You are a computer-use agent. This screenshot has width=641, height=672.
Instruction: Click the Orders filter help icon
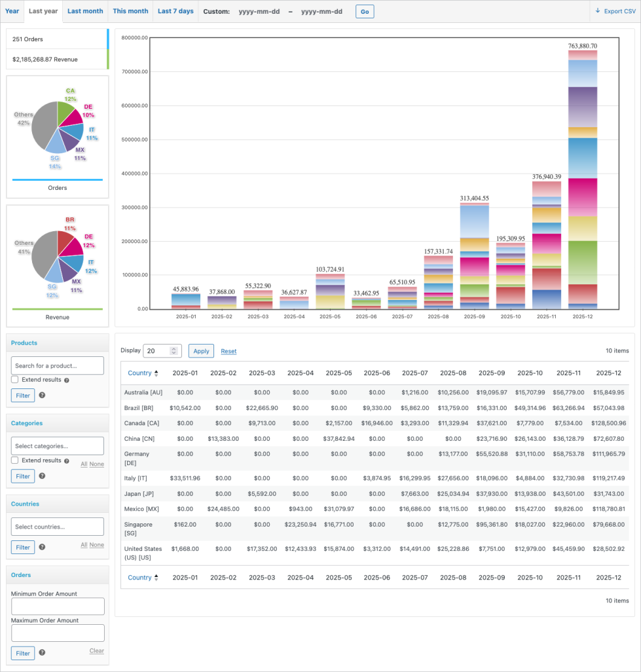(42, 652)
